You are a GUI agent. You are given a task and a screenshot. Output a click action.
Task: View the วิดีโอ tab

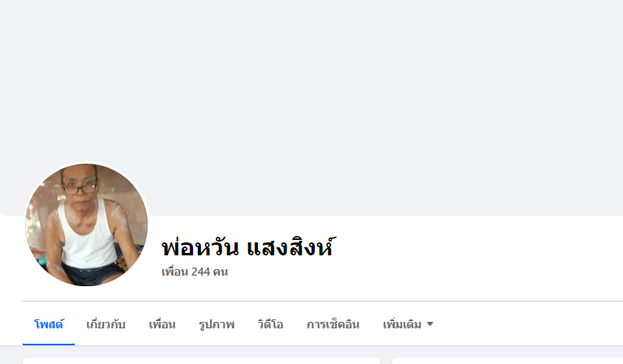click(270, 324)
